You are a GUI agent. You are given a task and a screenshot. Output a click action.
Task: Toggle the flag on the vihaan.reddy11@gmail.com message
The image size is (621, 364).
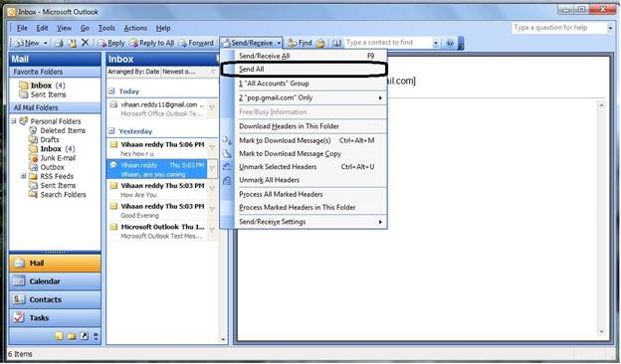pos(212,108)
